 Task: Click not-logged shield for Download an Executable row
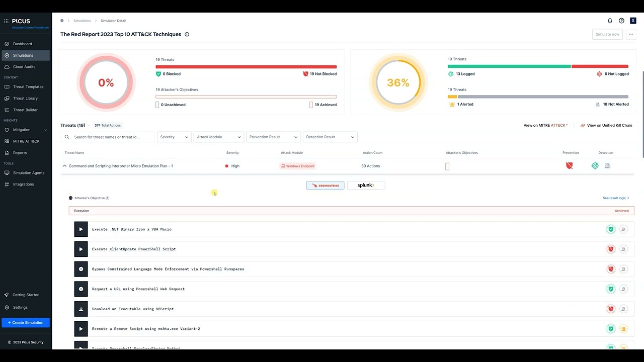coord(611,309)
